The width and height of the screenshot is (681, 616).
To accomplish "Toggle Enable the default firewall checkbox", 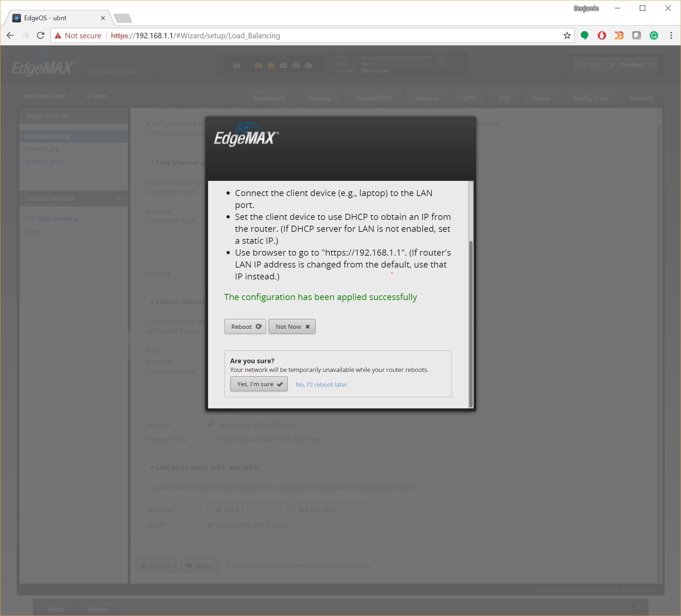I will click(210, 425).
